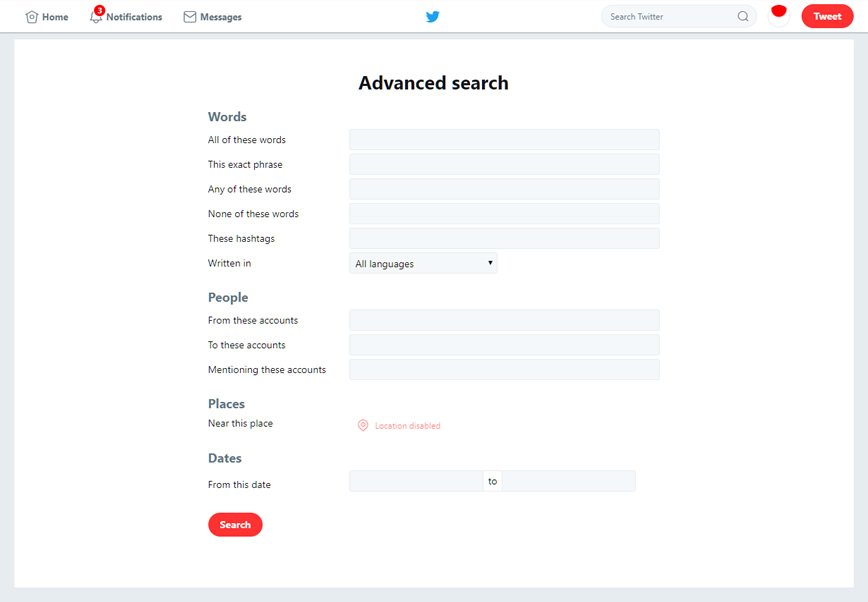Image resolution: width=868 pixels, height=602 pixels.
Task: Click the red Tweet button
Action: (x=828, y=17)
